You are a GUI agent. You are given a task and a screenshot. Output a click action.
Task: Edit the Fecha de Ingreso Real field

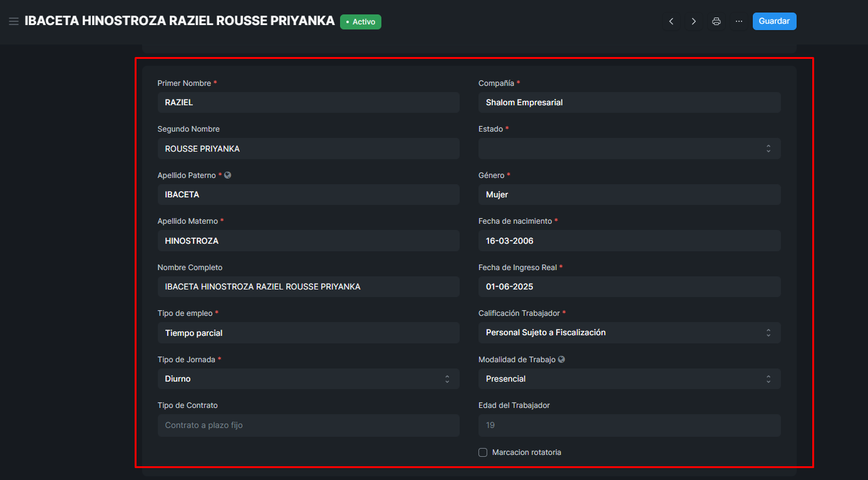[x=629, y=287]
